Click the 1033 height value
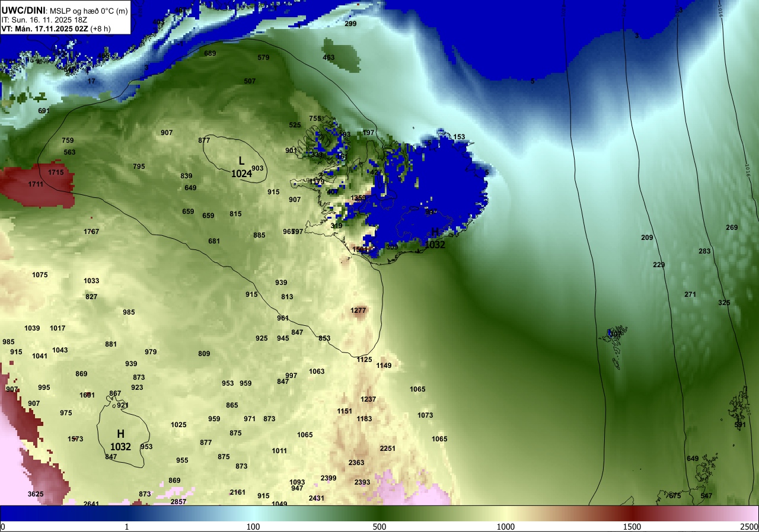The image size is (759, 532). [91, 281]
